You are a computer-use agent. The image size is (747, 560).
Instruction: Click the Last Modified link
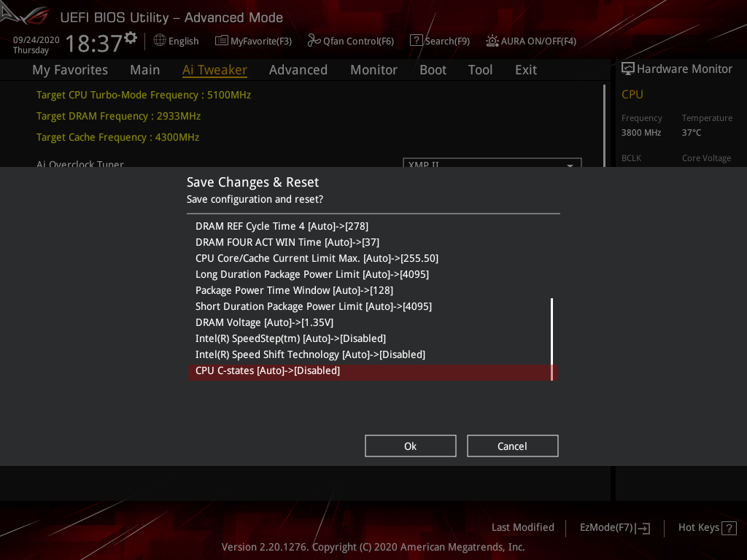(523, 528)
